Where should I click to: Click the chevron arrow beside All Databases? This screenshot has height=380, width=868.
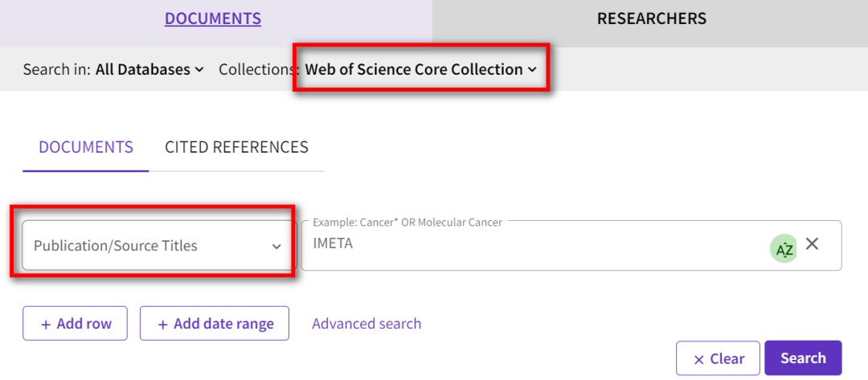(x=199, y=70)
